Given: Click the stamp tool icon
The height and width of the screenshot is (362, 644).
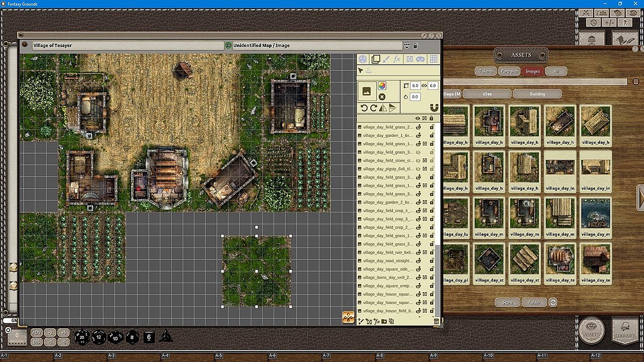Looking at the screenshot, I should [368, 71].
